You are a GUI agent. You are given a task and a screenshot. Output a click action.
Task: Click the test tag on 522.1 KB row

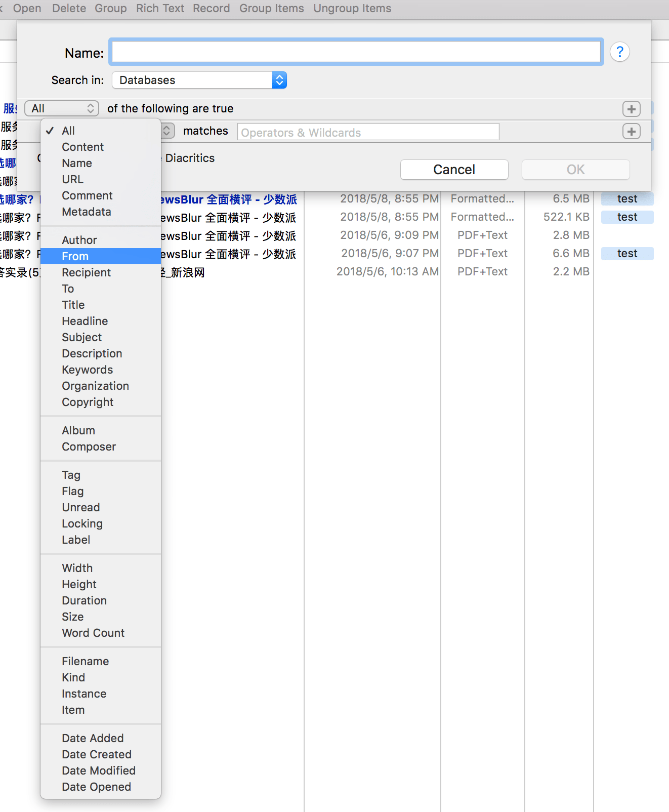coord(627,217)
